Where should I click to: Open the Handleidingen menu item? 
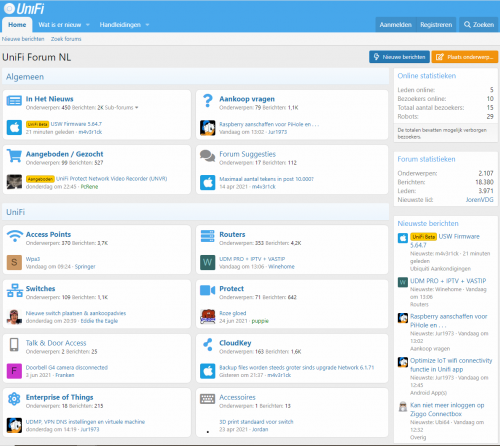[x=120, y=25]
